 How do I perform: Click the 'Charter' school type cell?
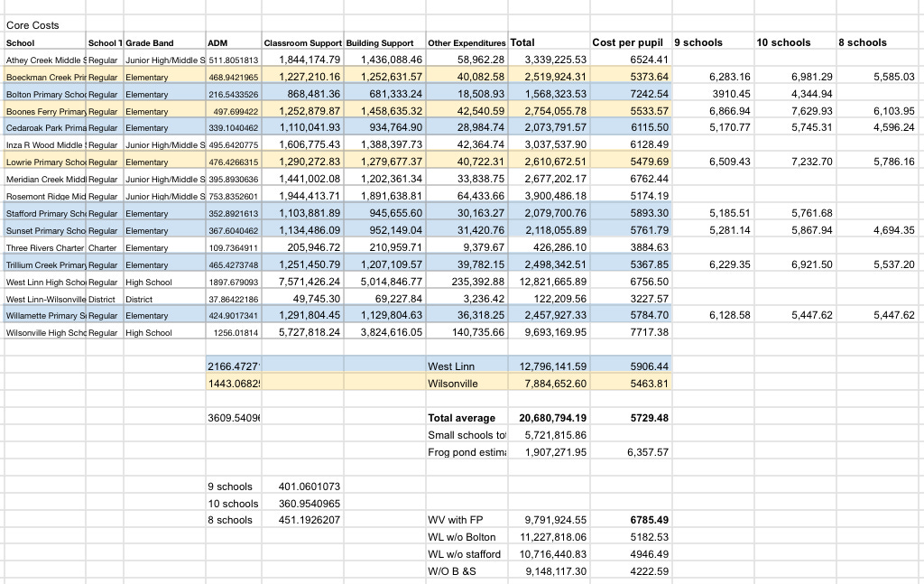pyautogui.click(x=103, y=247)
